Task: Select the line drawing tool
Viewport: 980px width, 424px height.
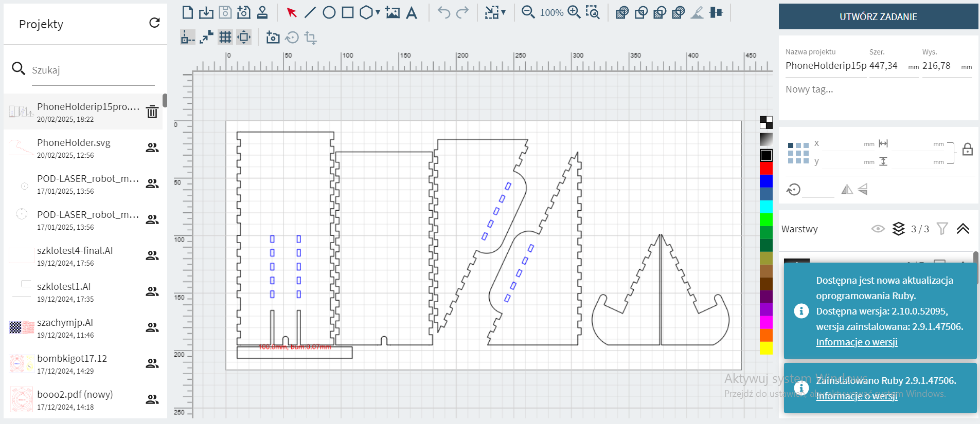Action: [310, 12]
